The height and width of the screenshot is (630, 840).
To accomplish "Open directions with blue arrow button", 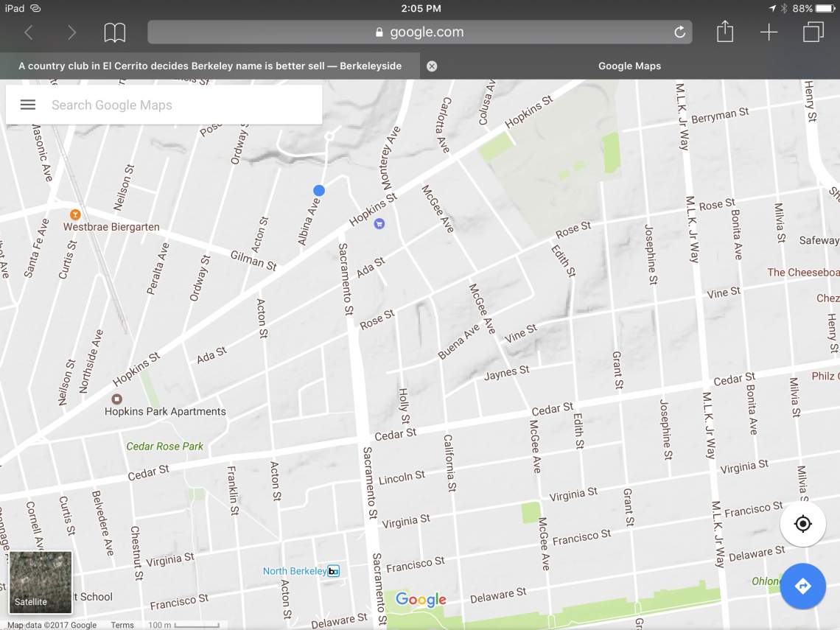I will click(802, 586).
